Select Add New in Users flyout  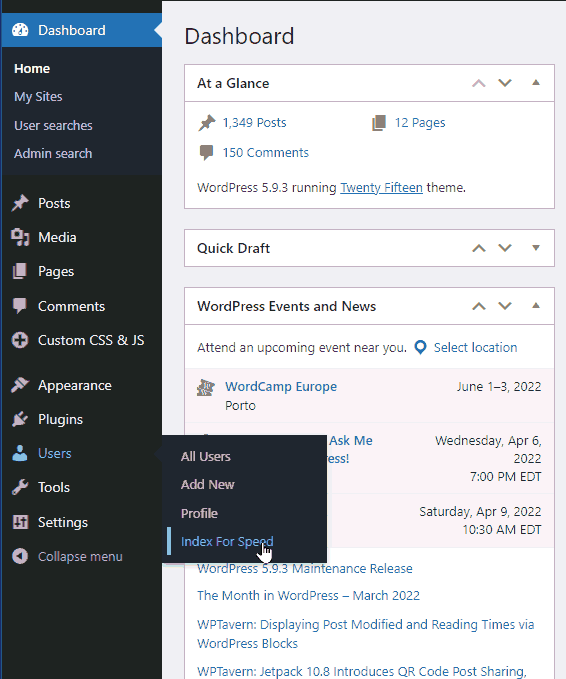pyautogui.click(x=207, y=485)
